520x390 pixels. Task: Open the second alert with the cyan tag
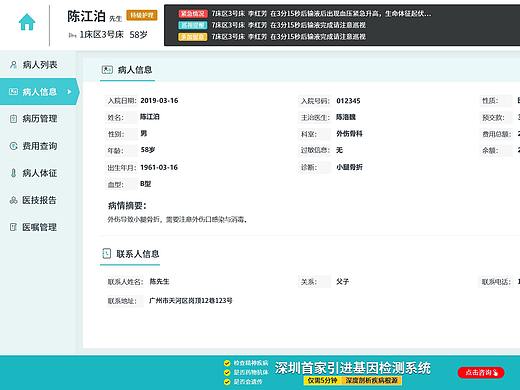point(289,25)
